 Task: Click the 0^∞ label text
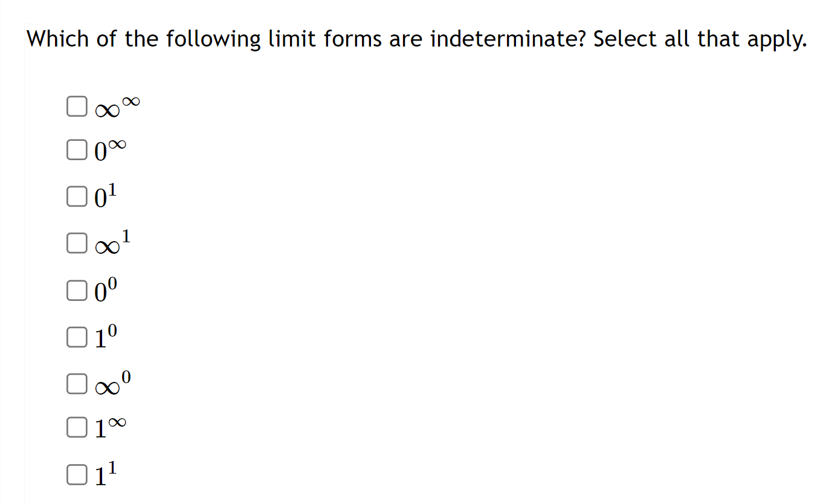click(109, 151)
